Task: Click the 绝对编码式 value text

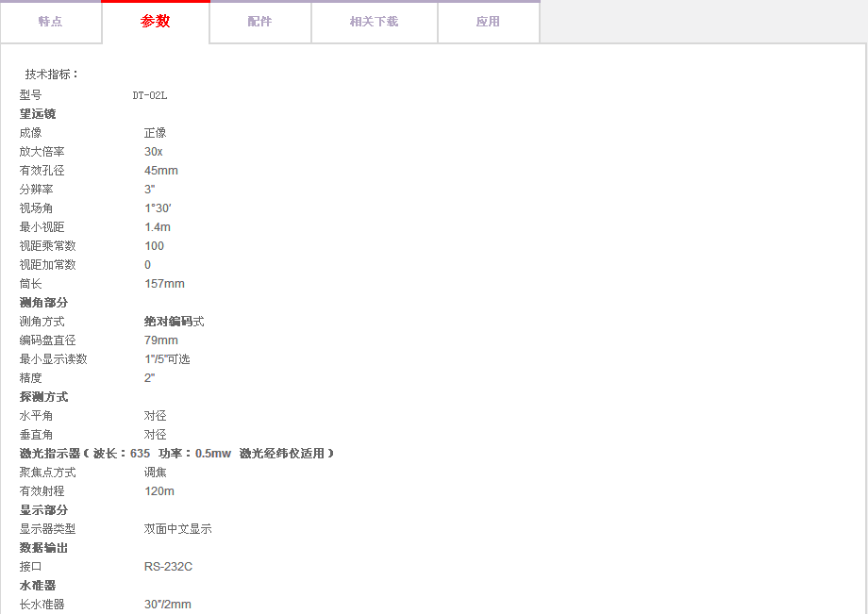Action: click(174, 322)
